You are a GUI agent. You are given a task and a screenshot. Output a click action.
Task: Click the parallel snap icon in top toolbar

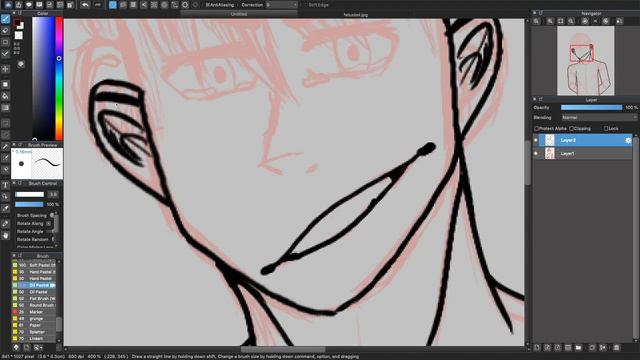(123, 5)
